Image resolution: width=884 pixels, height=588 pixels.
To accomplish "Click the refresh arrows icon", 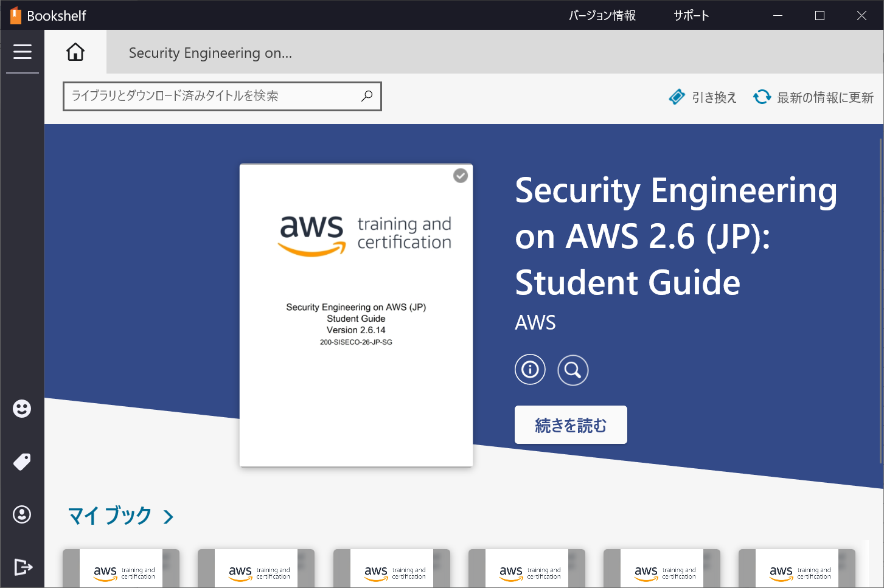I will [762, 97].
